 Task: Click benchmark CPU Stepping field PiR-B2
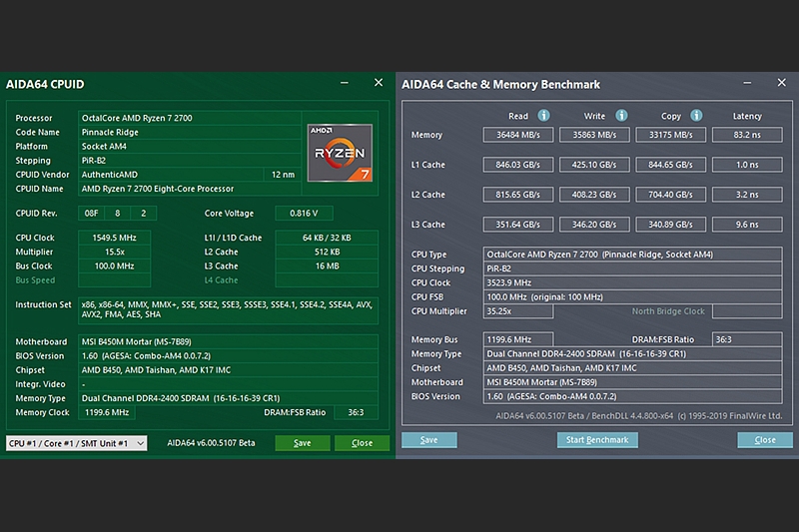(x=632, y=268)
